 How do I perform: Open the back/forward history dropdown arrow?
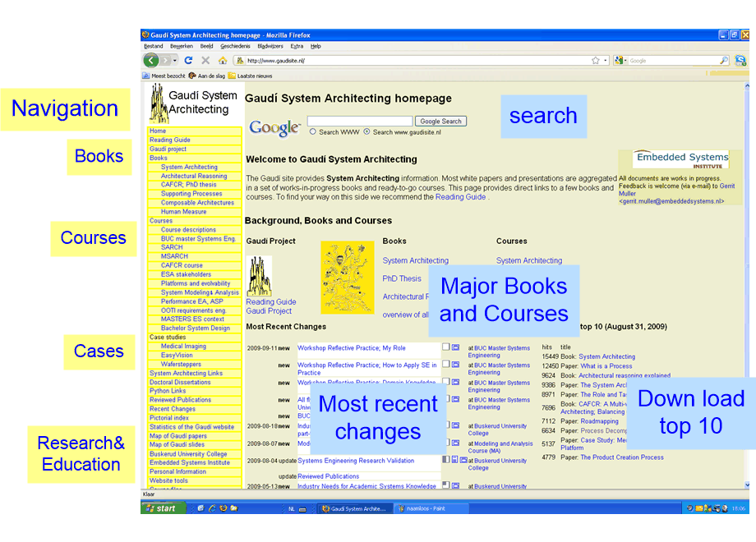pos(175,61)
